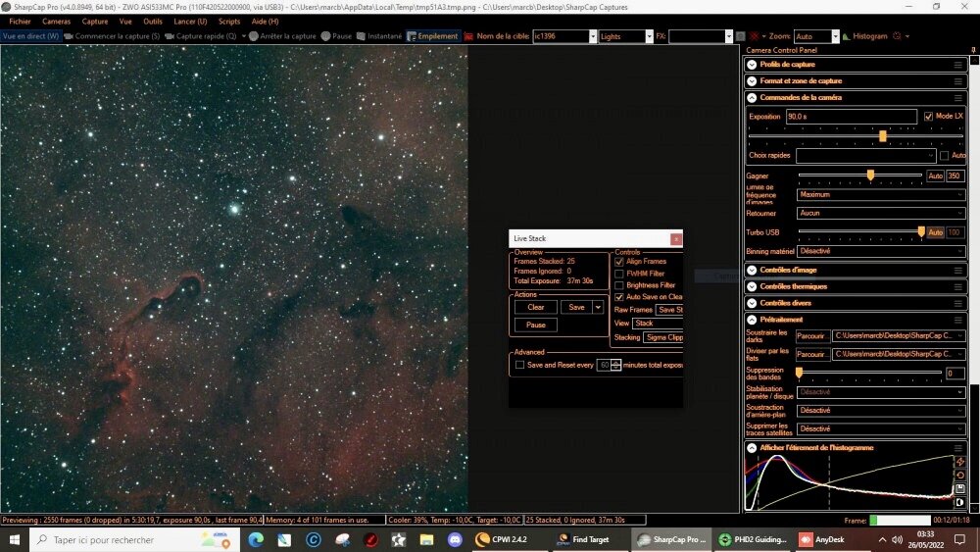
Task: Switch to CPWI 2.4.2 taskbar item
Action: tap(502, 539)
